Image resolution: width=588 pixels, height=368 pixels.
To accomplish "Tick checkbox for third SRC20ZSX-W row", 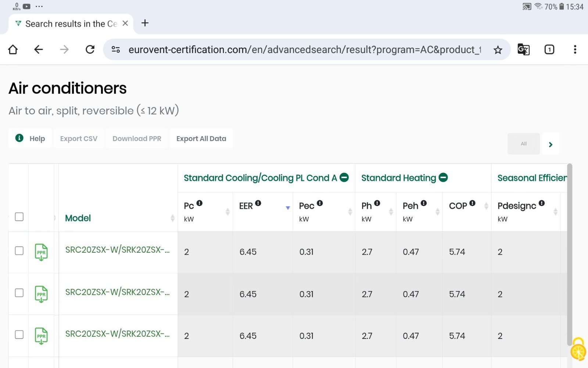I will point(19,335).
